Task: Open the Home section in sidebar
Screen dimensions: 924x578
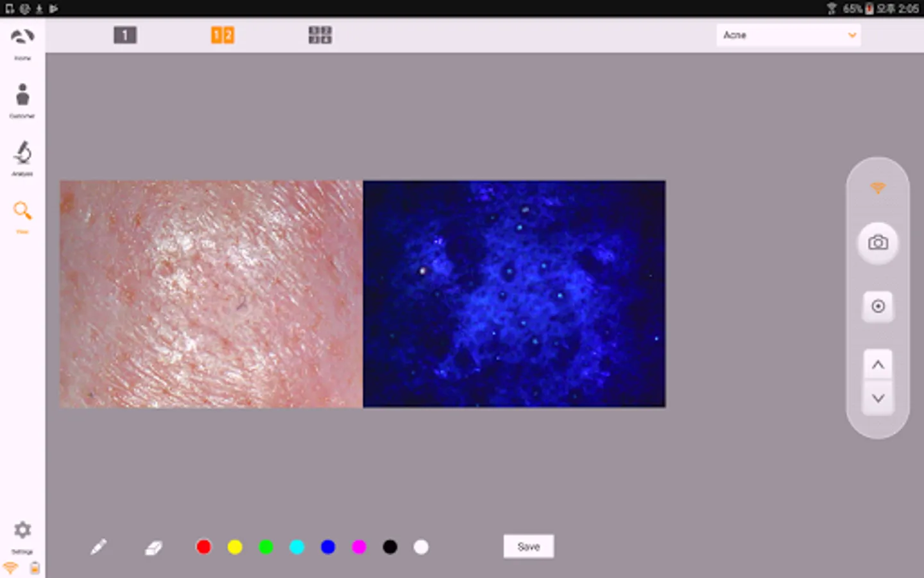Action: click(22, 42)
